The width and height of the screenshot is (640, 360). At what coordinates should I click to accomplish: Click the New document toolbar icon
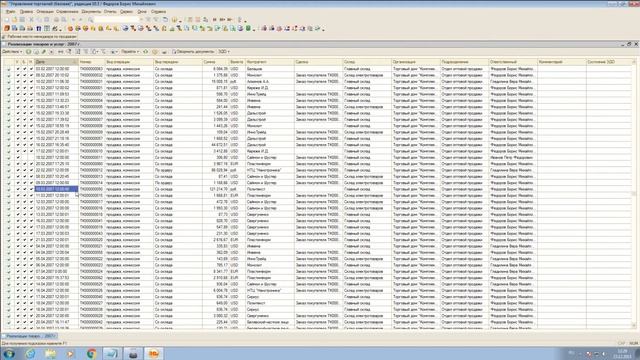tap(7, 20)
